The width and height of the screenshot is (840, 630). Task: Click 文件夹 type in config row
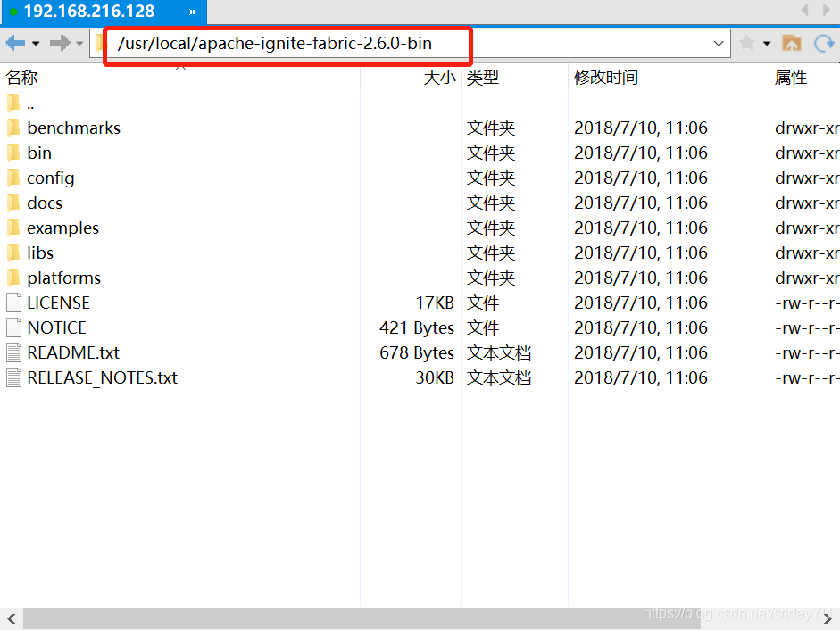point(491,178)
